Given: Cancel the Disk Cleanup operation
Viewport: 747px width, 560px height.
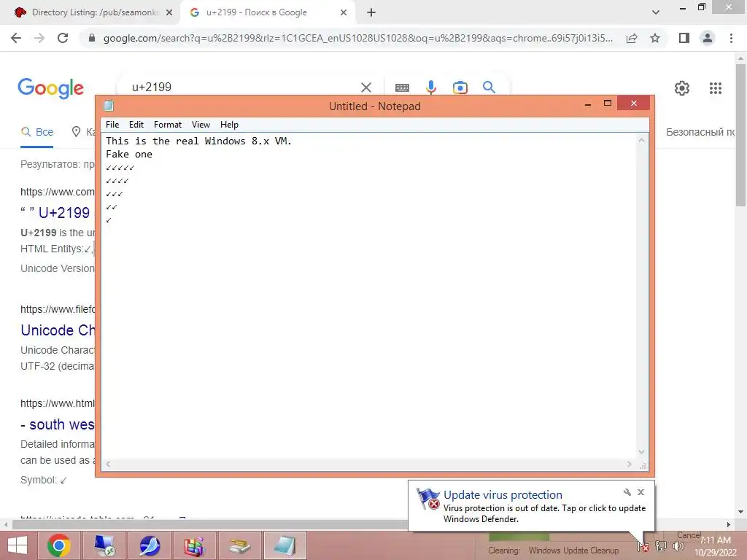Looking at the screenshot, I should coord(688,535).
